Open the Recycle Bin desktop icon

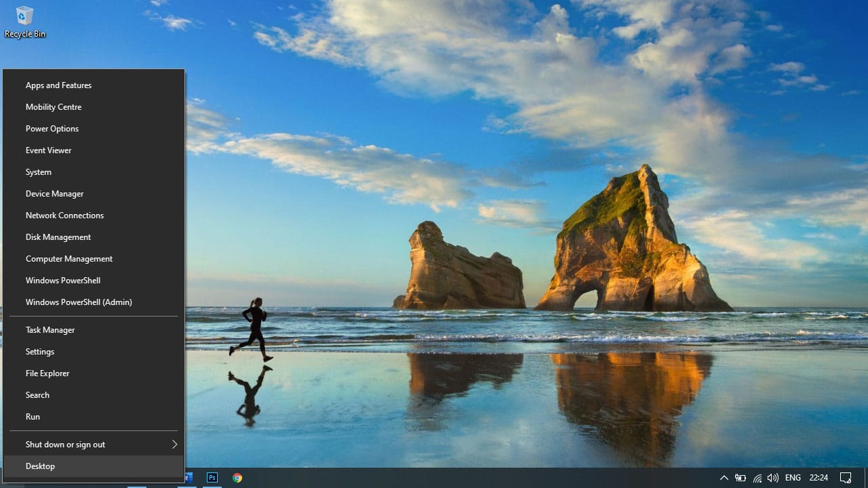[24, 22]
